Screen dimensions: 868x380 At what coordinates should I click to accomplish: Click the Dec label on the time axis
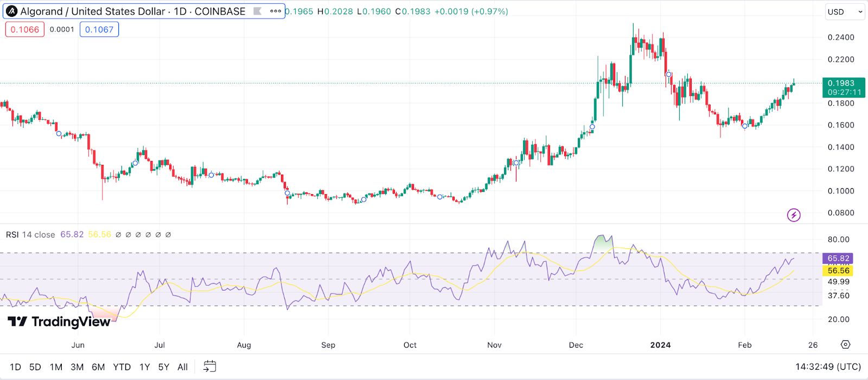pos(576,345)
